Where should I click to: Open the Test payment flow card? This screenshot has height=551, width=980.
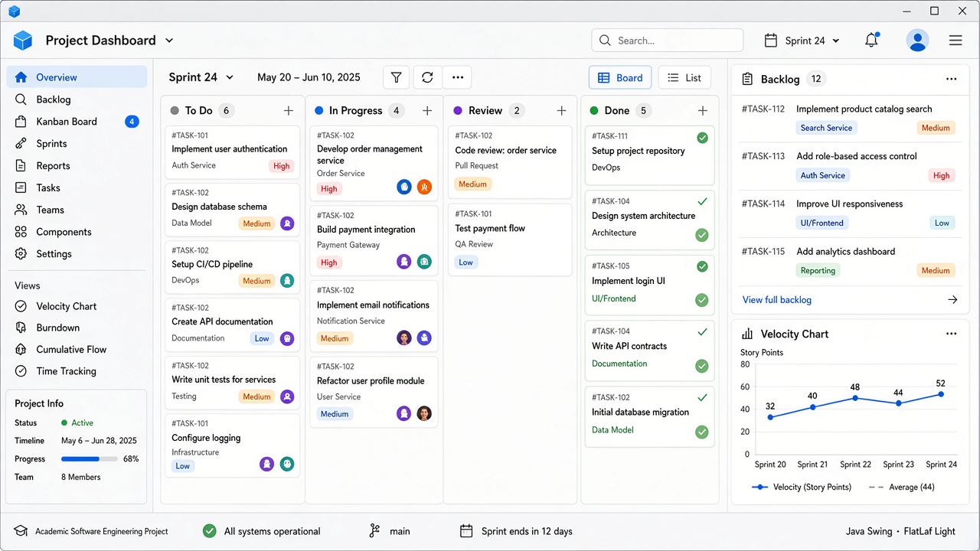coord(510,240)
